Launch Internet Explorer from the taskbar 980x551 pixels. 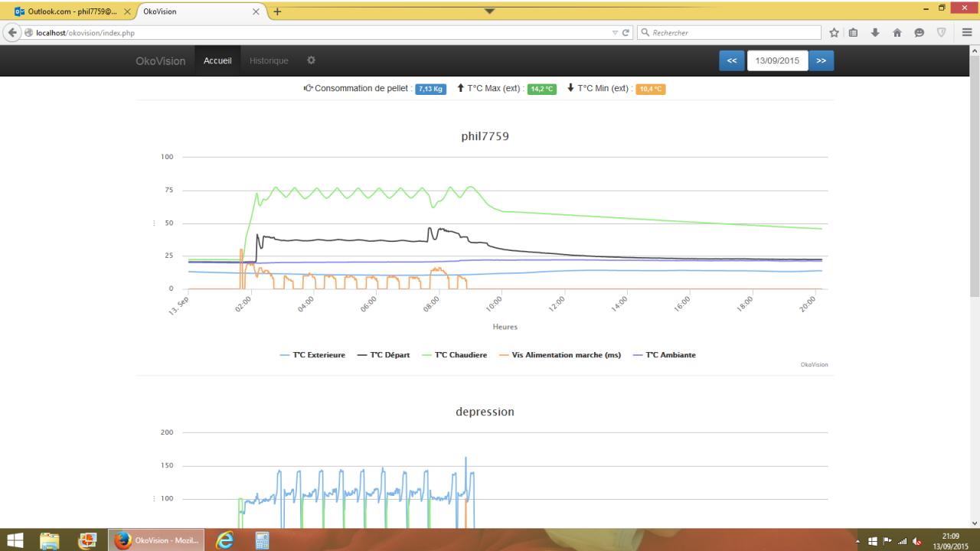pyautogui.click(x=225, y=540)
